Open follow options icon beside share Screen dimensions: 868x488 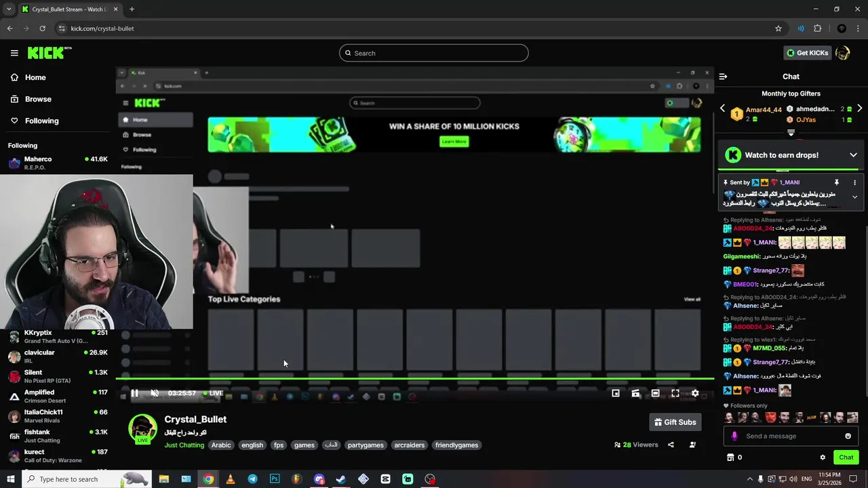[x=692, y=445]
